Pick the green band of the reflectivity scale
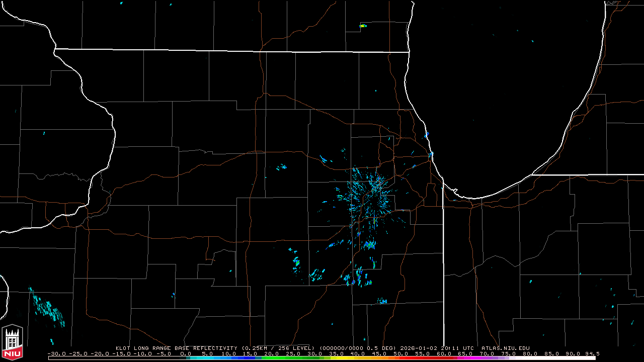Viewport: 644px width, 362px height. tap(290, 358)
